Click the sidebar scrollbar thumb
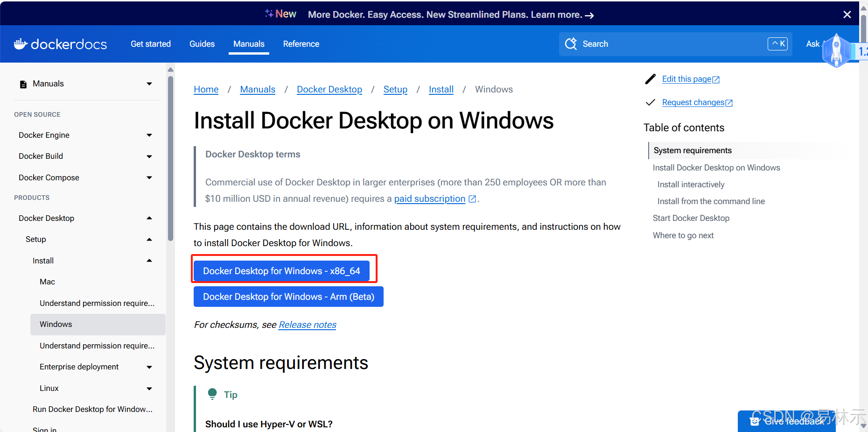868x432 pixels. [x=170, y=158]
